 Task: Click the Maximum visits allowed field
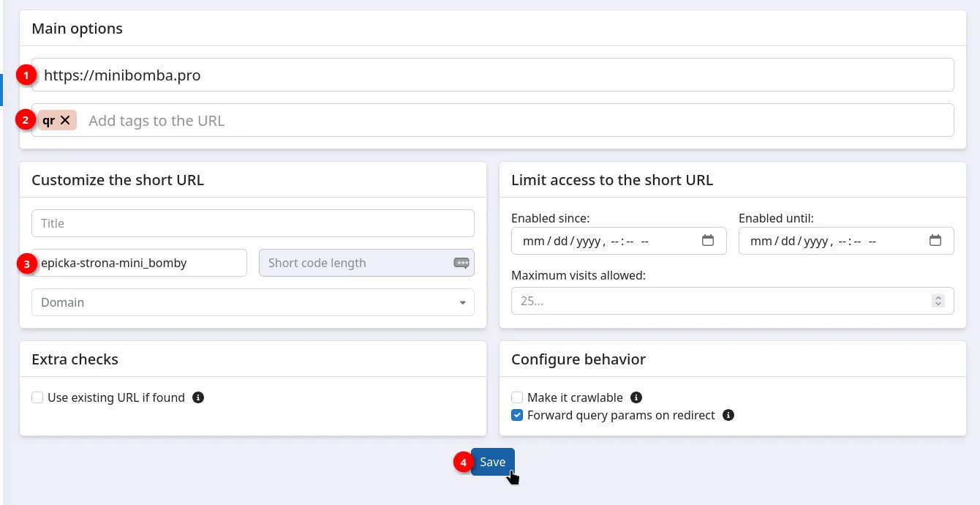coord(720,301)
